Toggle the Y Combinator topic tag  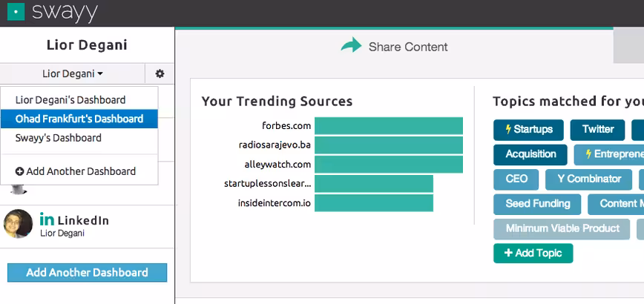pyautogui.click(x=588, y=179)
